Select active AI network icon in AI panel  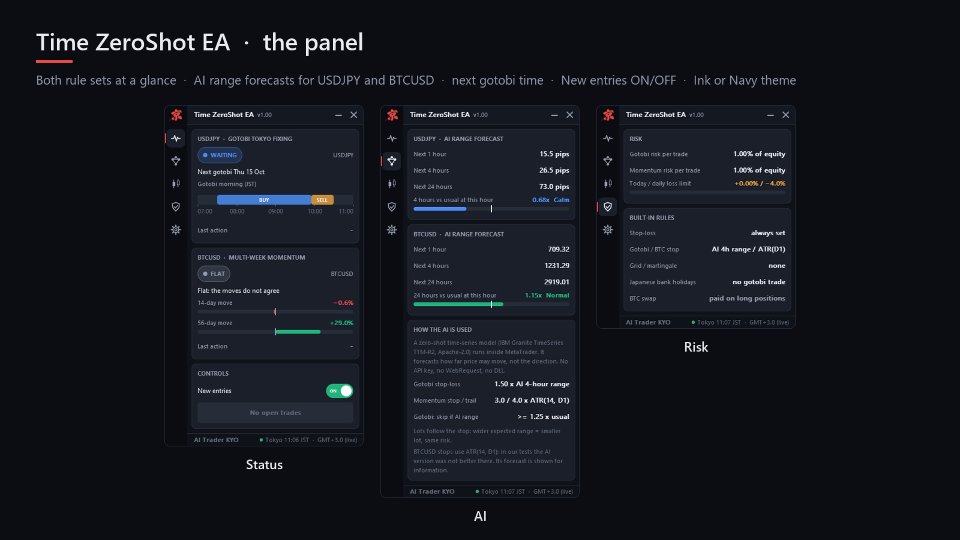coord(392,160)
